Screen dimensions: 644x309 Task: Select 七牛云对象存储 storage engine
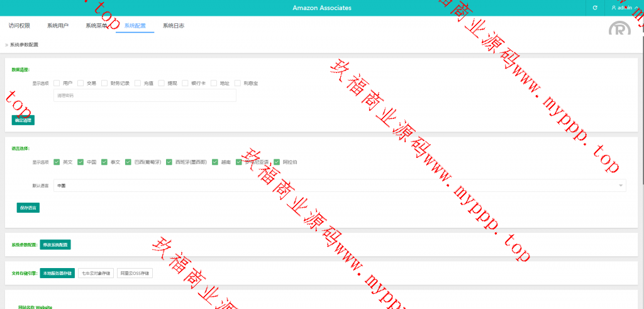[96, 274]
